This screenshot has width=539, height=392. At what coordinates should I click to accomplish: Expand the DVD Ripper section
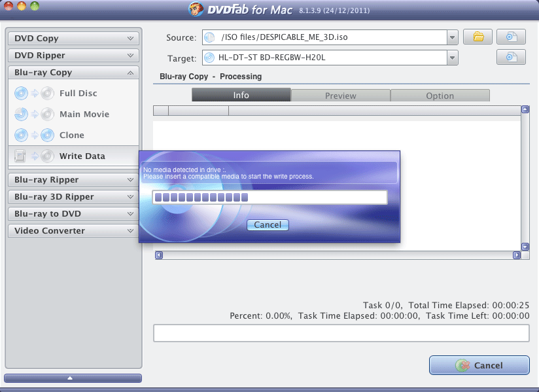point(73,56)
